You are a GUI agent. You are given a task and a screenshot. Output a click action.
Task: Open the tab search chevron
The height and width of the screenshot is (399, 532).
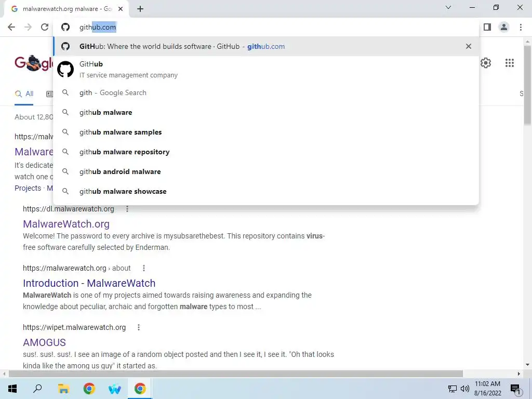pos(448,7)
